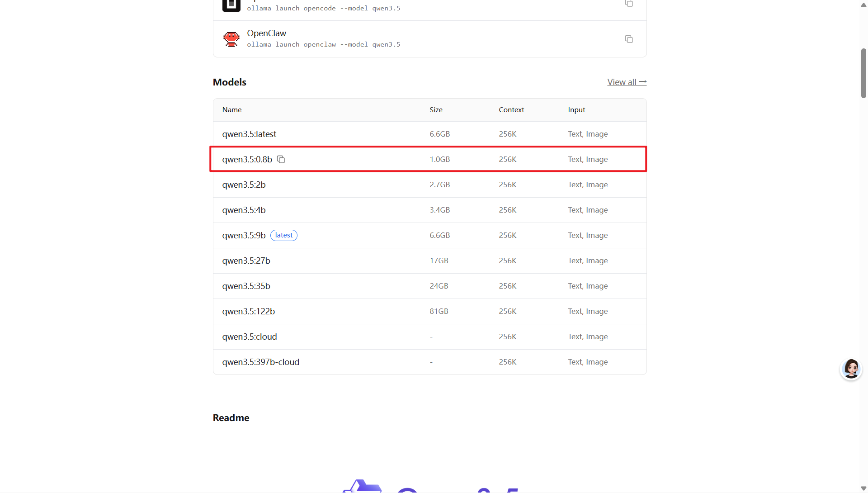Click the scrollbar up arrow

tap(863, 5)
